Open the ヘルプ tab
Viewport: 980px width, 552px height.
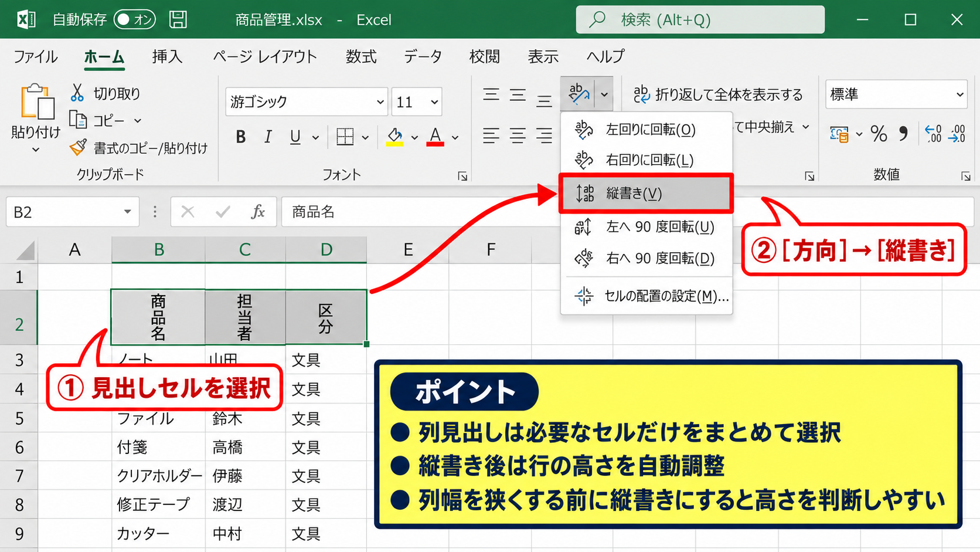pyautogui.click(x=605, y=56)
